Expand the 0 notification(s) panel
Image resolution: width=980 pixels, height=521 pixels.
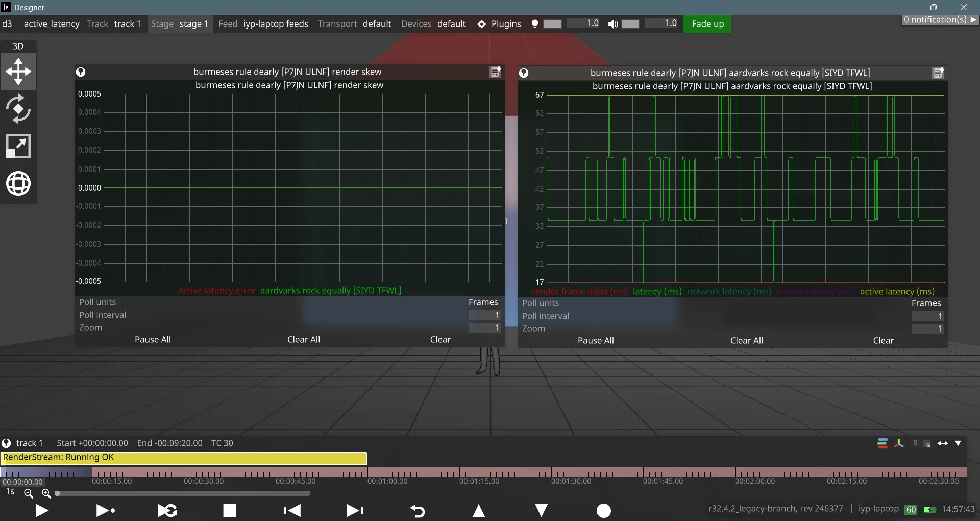(939, 19)
